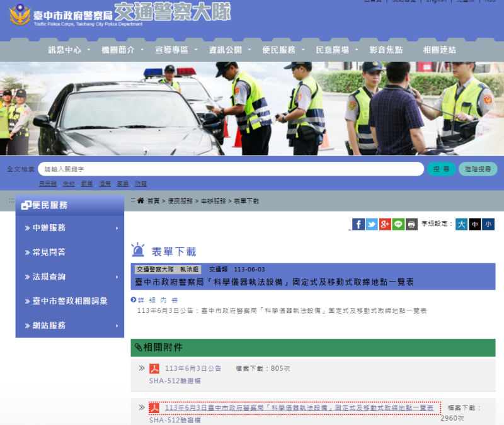Image resolution: width=504 pixels, height=425 pixels.
Task: Set font size to 大 (large)
Action: (461, 224)
